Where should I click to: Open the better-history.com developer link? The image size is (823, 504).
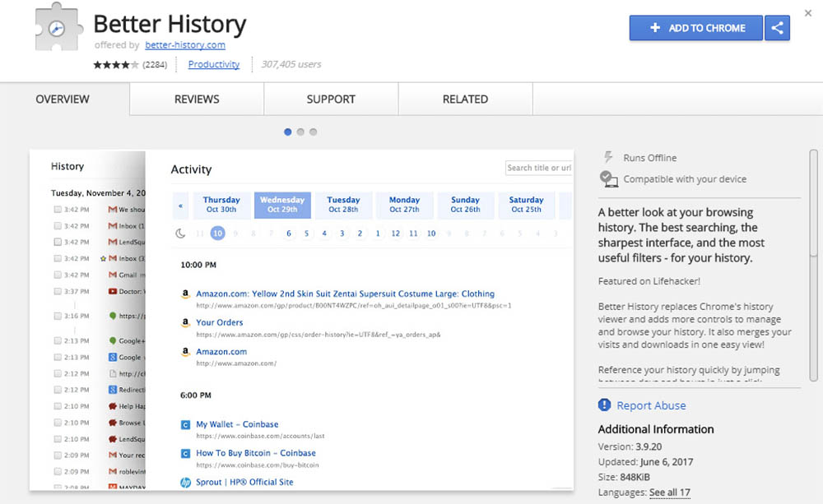[184, 45]
